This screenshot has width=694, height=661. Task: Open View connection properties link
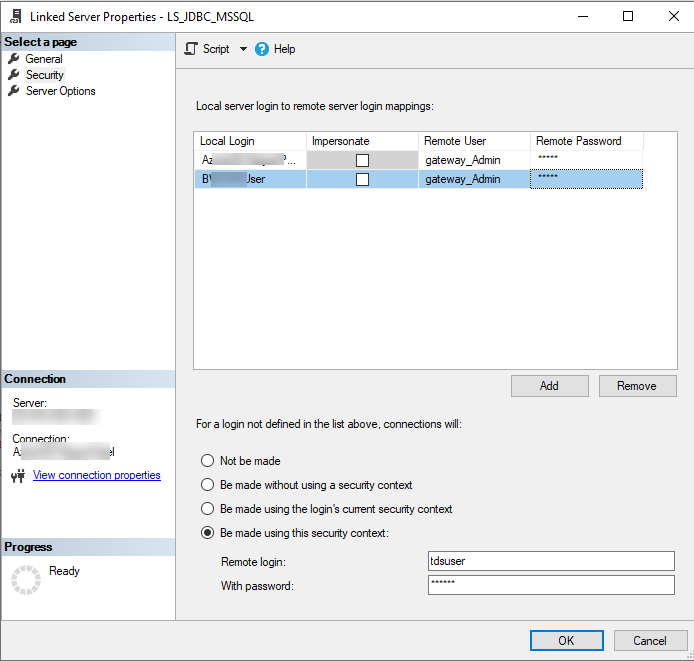[x=96, y=475]
